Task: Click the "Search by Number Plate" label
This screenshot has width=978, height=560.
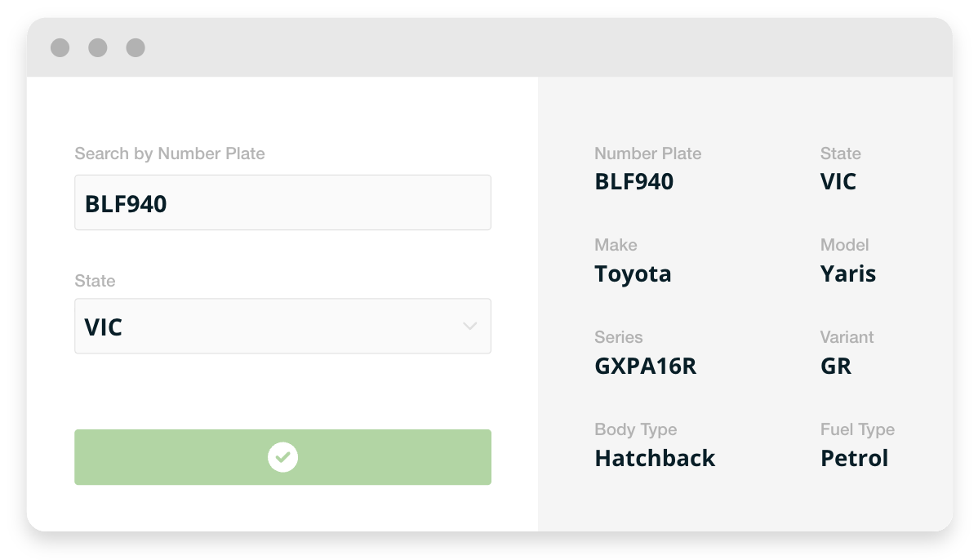Action: 170,153
